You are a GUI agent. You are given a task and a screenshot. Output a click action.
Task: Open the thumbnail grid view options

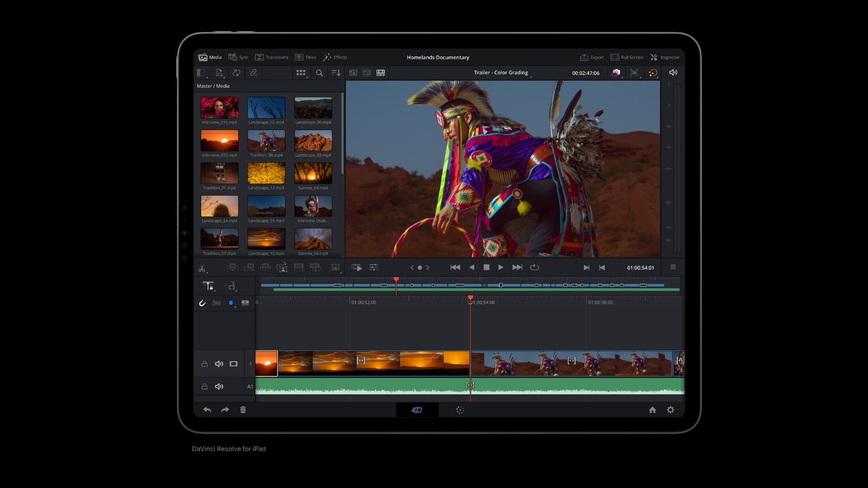301,73
